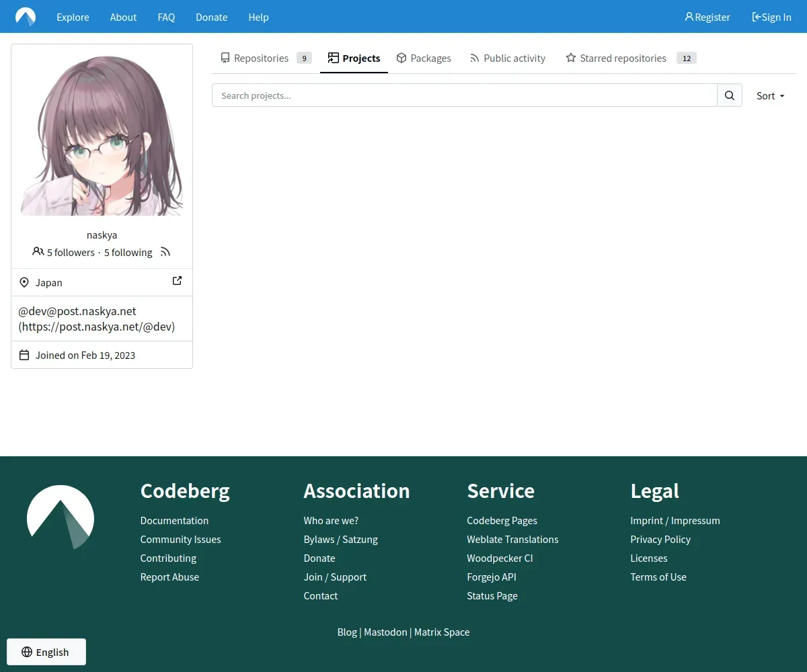This screenshot has height=672, width=807.
Task: Select the Projects tab
Action: [x=354, y=58]
